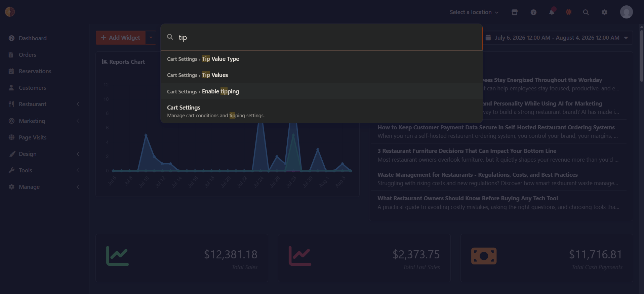Open Customers in sidebar
This screenshot has width=644, height=294.
coord(44,88)
